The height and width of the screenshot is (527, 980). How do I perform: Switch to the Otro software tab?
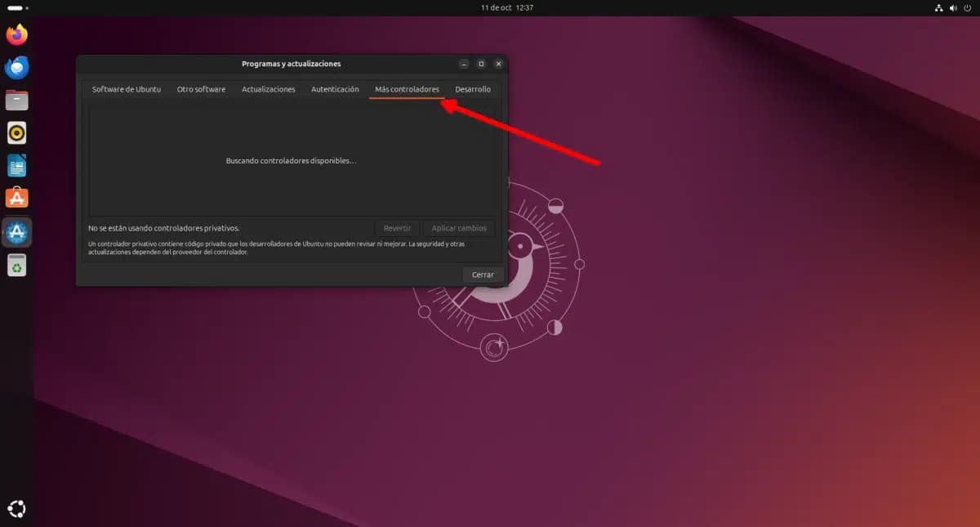coord(201,89)
